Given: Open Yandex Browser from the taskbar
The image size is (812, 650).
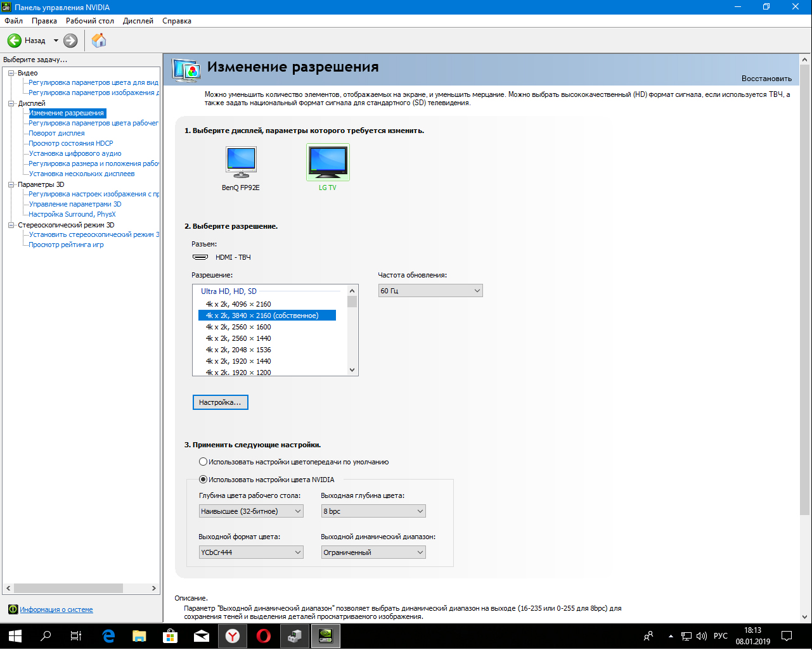Looking at the screenshot, I should pos(233,636).
